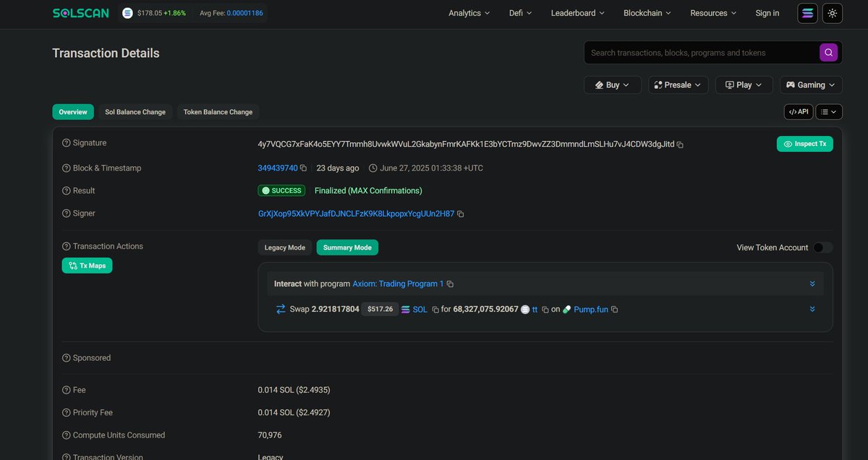Select Legacy Mode

coord(284,247)
